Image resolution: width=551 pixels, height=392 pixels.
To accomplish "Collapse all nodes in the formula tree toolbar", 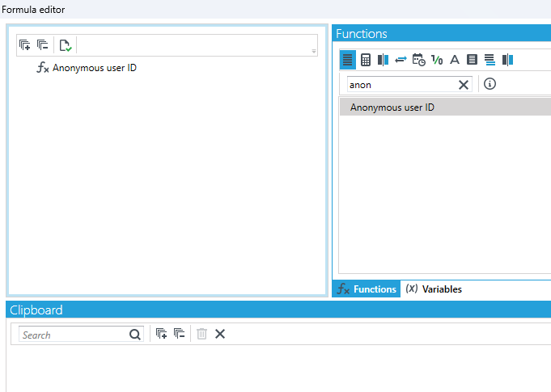I will (43, 45).
